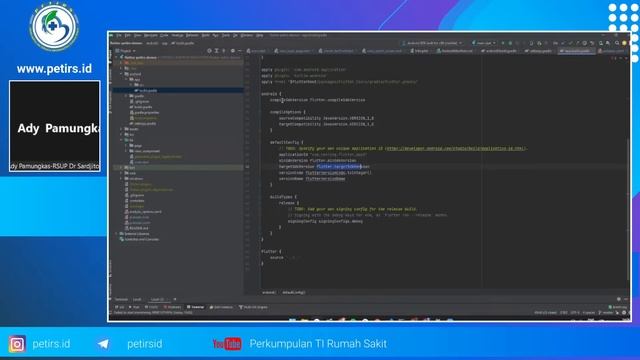Open the main.dart run configuration dropdown
Screen dimensions: 640x360
(x=484, y=43)
